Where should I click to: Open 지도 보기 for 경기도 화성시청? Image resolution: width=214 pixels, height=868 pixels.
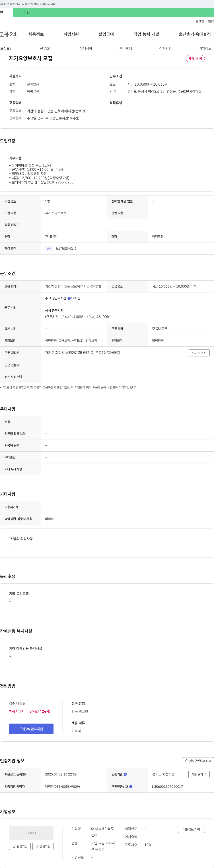tap(199, 774)
